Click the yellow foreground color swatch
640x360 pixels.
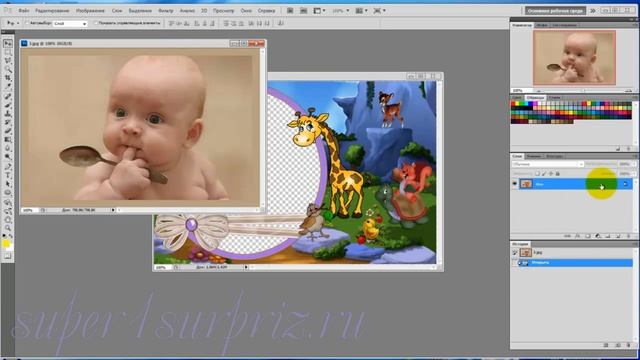(x=6, y=244)
